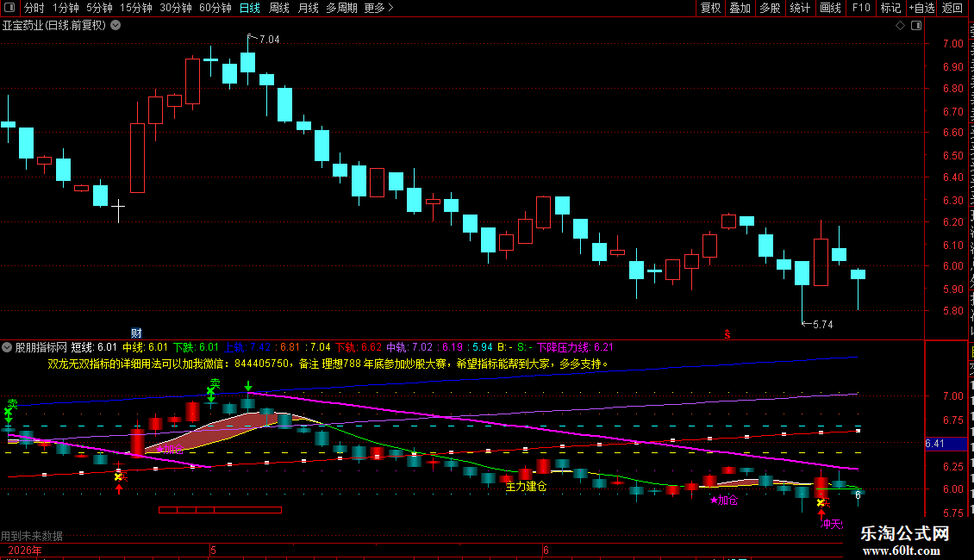
Task: Open chart dropdown beside 亚宝药业 title
Action: click(116, 26)
